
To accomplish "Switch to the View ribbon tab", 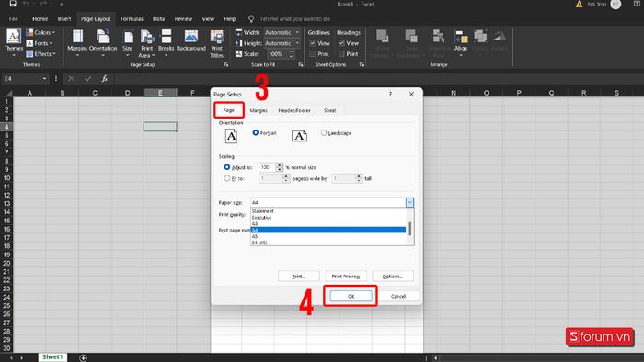I will 208,19.
